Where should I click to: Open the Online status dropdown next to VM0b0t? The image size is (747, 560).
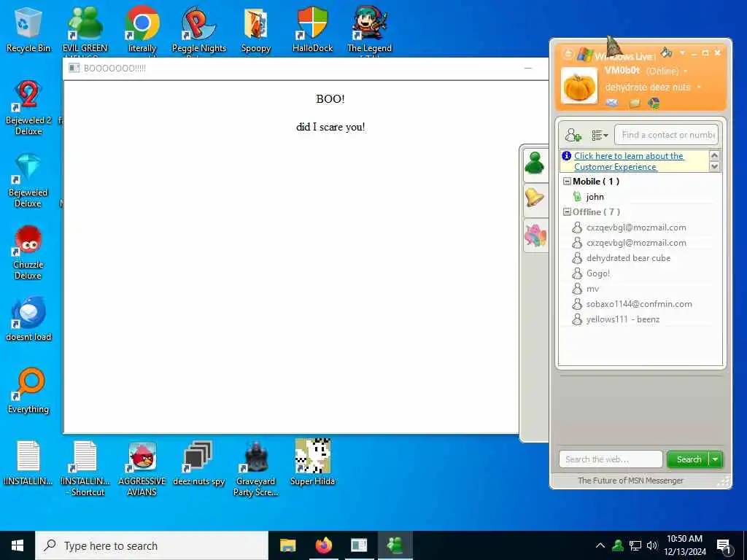pyautogui.click(x=686, y=71)
